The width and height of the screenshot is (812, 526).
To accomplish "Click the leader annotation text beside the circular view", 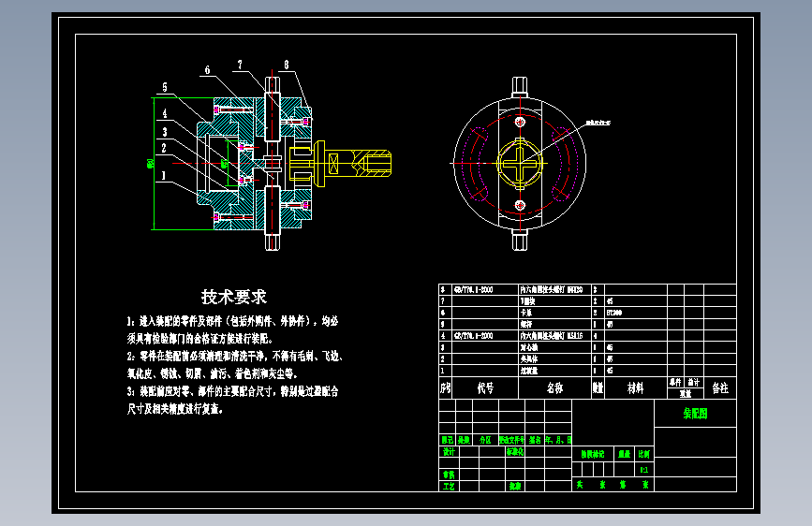I will click(x=598, y=123).
